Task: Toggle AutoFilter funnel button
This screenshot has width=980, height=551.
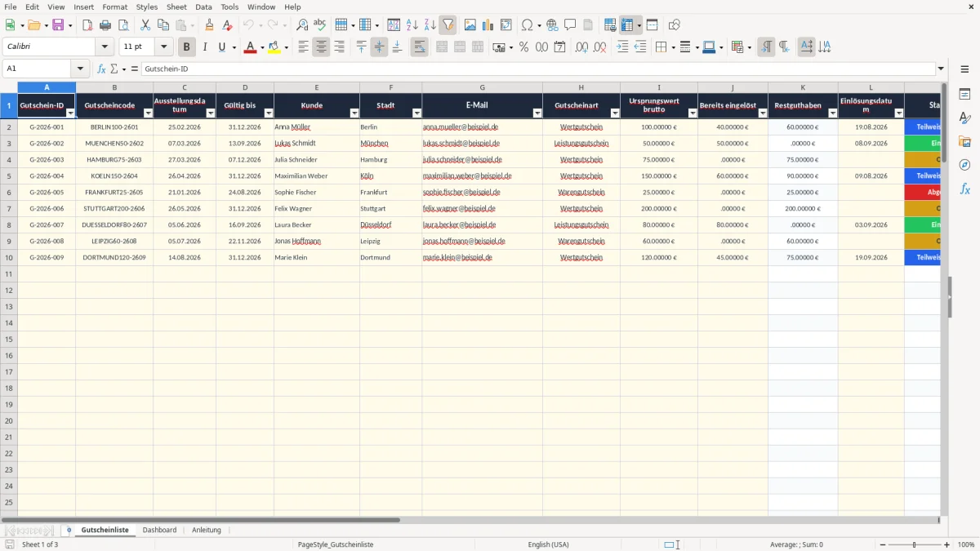Action: point(448,25)
